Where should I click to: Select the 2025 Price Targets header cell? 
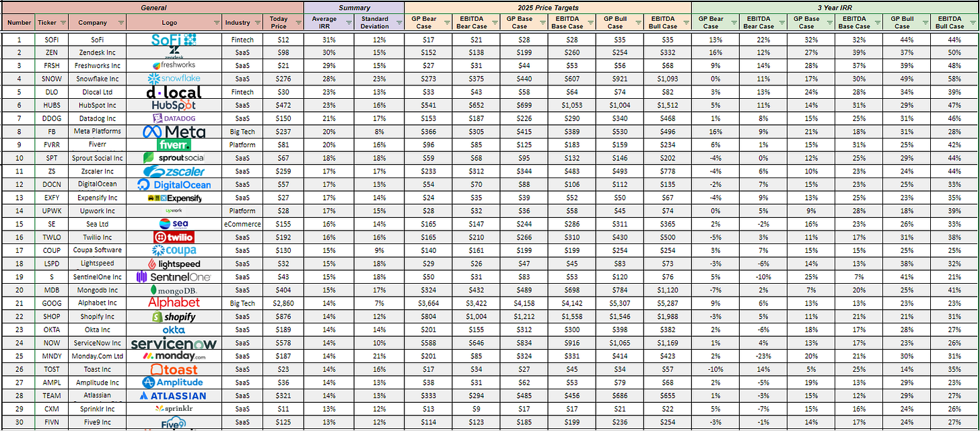[548, 7]
